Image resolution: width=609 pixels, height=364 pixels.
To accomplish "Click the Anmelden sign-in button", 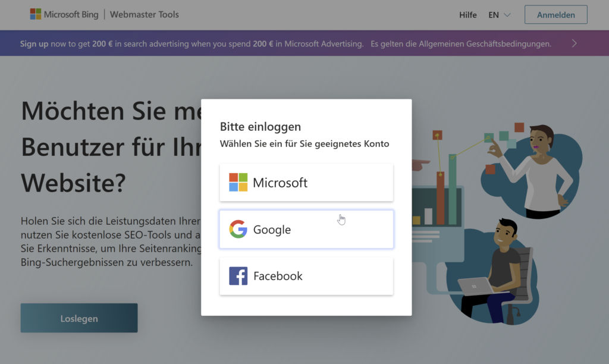I will click(x=556, y=15).
